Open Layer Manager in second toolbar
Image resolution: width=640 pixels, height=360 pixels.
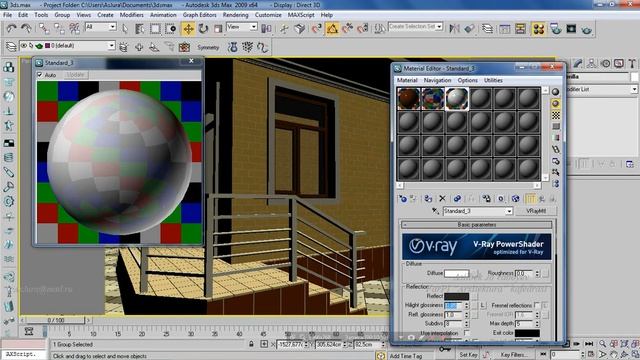coord(11,47)
